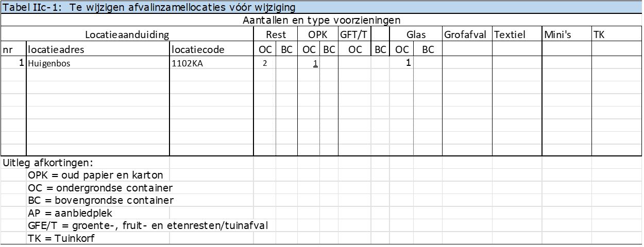Select the 'locatiecode' subheader cell
This screenshot has width=644, height=247.
click(198, 49)
